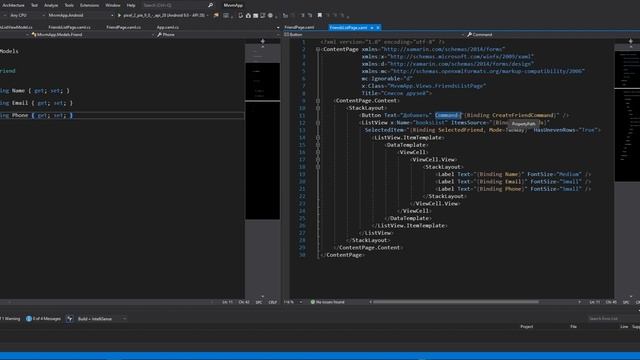Click the left editor minimap scrollbar
This screenshot has height=360, width=640.
point(262,171)
